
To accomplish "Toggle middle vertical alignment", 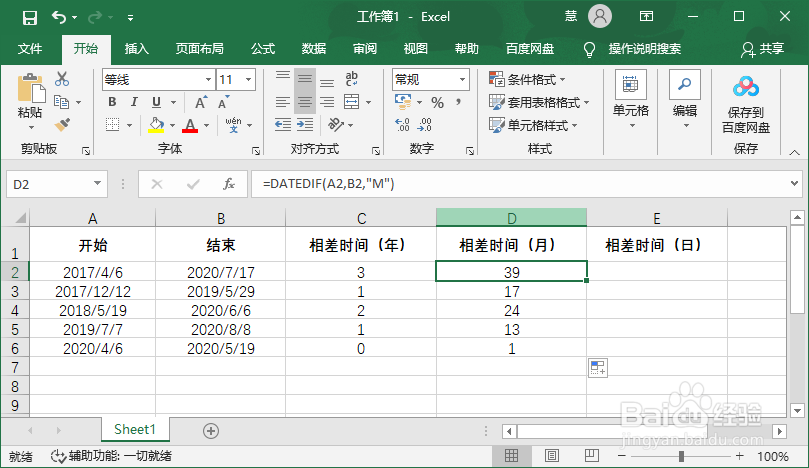I will [305, 79].
